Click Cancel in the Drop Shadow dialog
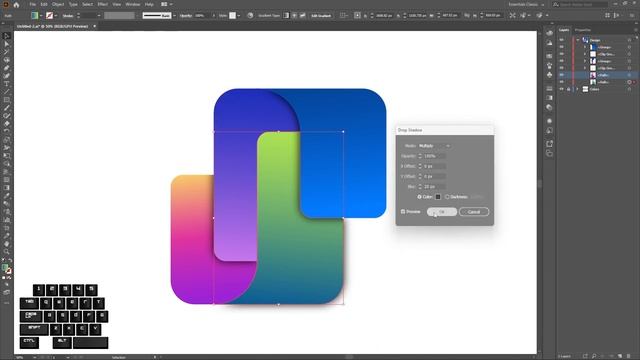 tap(473, 211)
